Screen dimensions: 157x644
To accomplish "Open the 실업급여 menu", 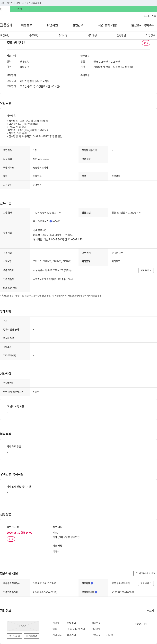I will (x=78, y=25).
